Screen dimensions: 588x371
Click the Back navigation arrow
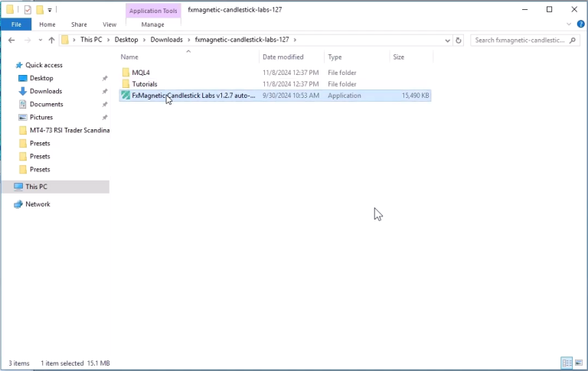click(11, 40)
